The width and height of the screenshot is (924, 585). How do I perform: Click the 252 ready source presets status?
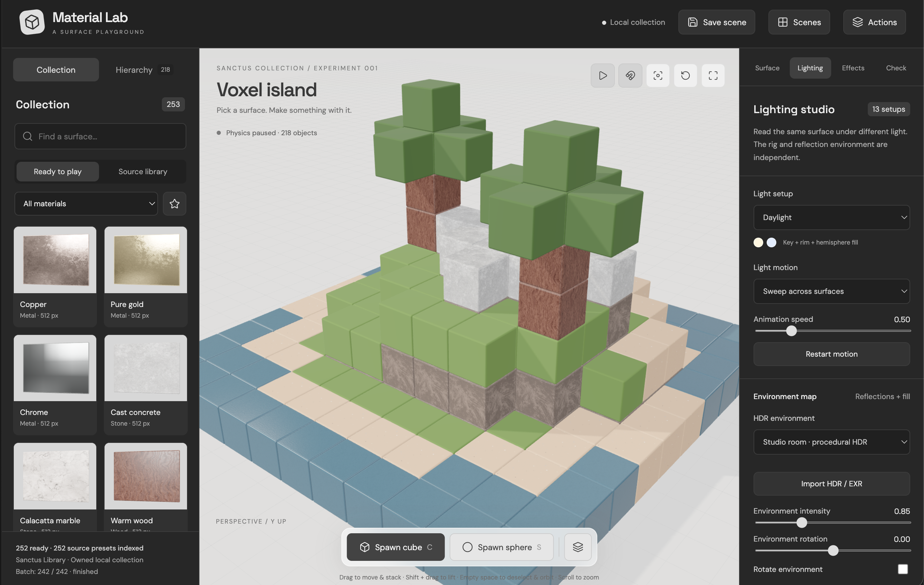coord(79,548)
